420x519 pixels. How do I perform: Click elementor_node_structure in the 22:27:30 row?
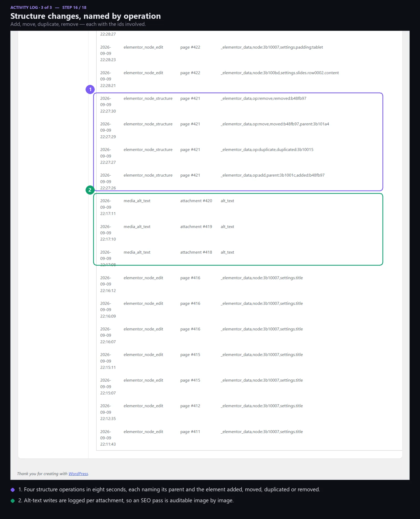148,98
